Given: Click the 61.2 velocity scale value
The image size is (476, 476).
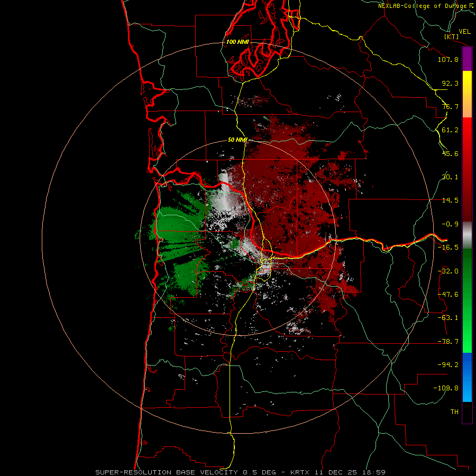Looking at the screenshot, I should point(450,130).
